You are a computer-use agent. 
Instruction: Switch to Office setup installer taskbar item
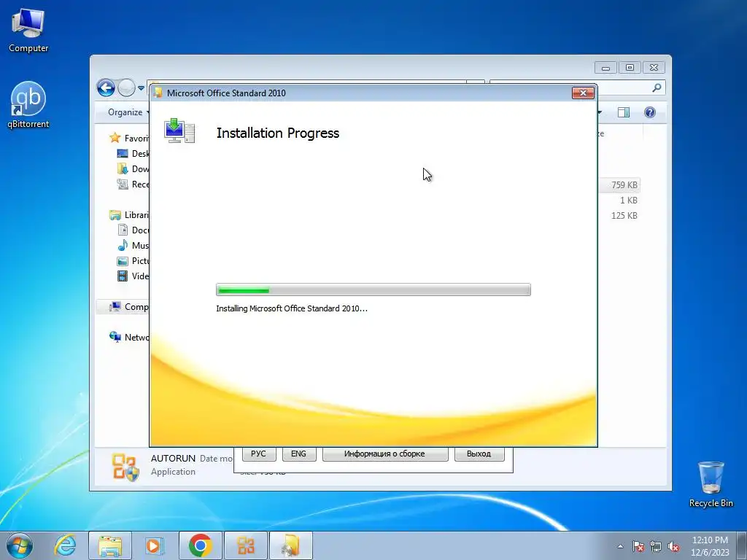point(290,545)
